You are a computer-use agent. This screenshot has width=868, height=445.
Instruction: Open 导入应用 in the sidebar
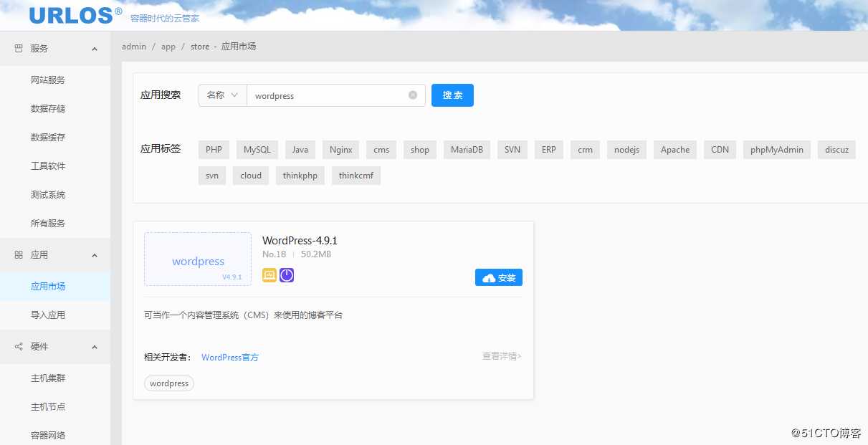[48, 315]
